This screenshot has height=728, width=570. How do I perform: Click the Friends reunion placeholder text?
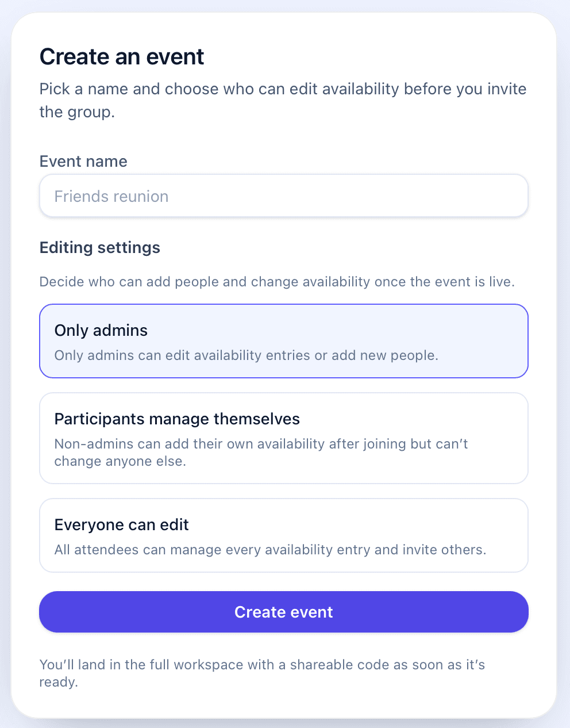click(x=111, y=196)
